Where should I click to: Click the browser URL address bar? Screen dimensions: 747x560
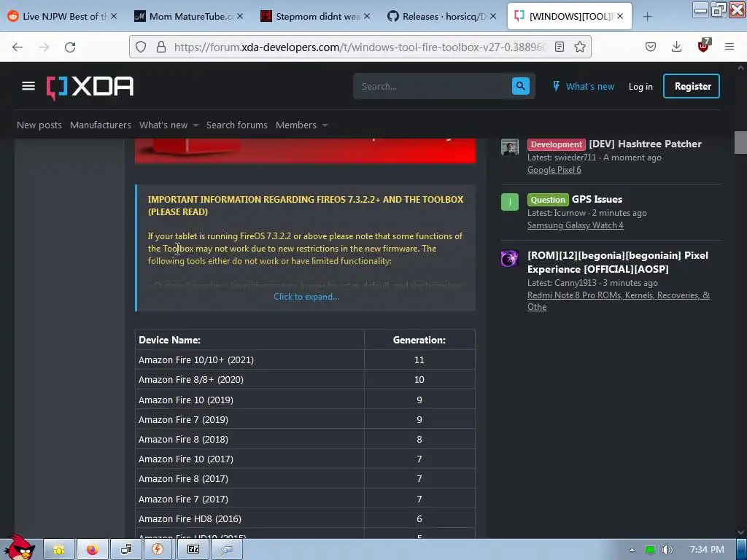point(360,47)
